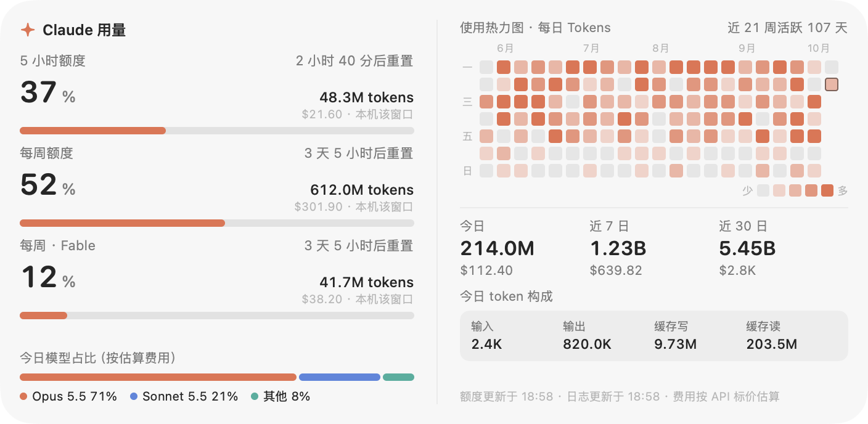Click the 5 小时额度 progress bar

coord(217,131)
